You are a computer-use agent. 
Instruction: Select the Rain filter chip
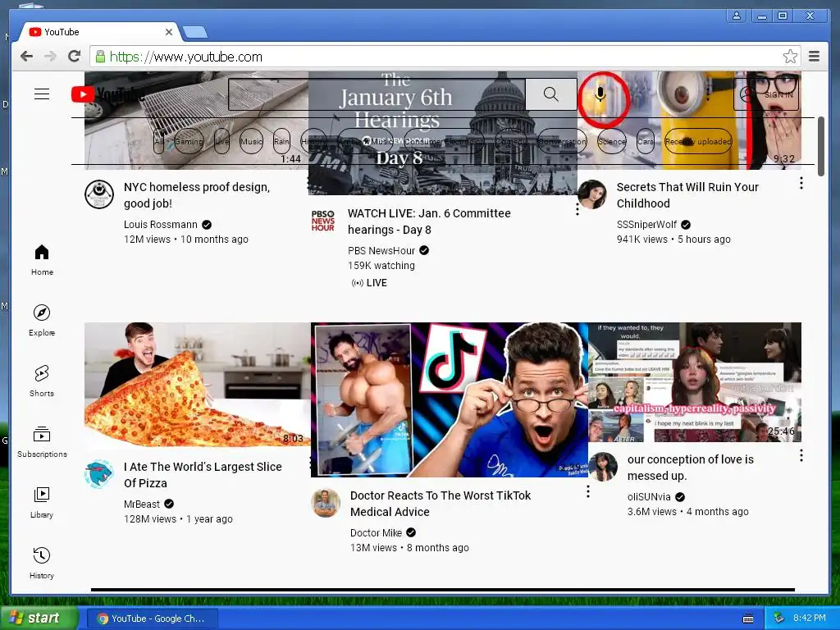[281, 141]
